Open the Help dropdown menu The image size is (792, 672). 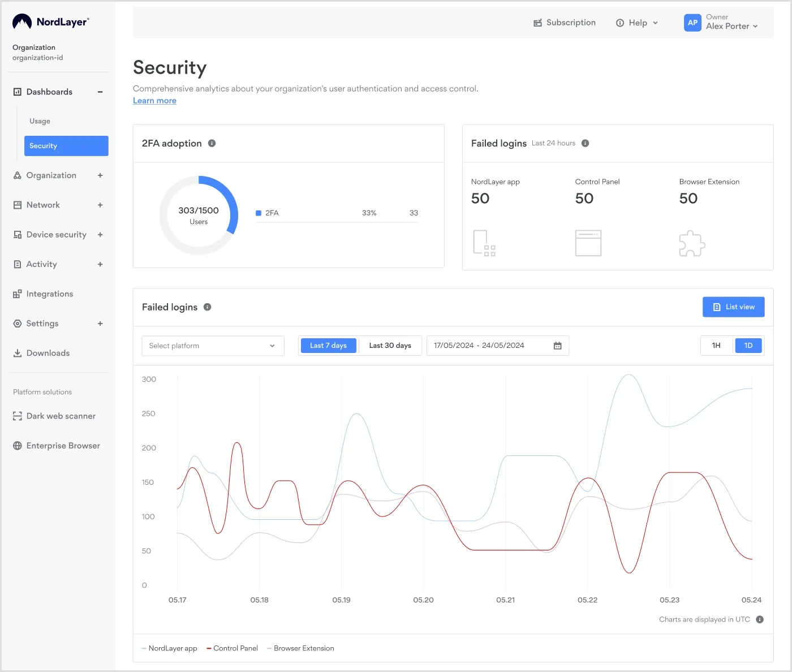click(x=637, y=23)
